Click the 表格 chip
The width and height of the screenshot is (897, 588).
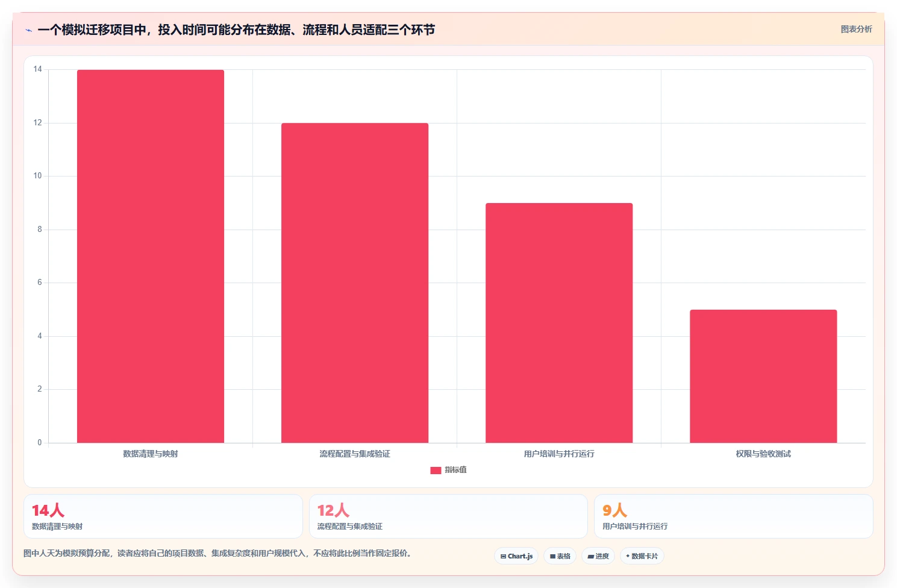(560, 556)
